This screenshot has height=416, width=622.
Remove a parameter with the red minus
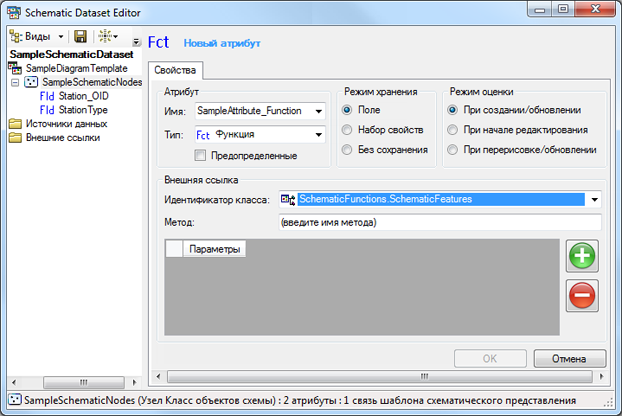[x=582, y=295]
